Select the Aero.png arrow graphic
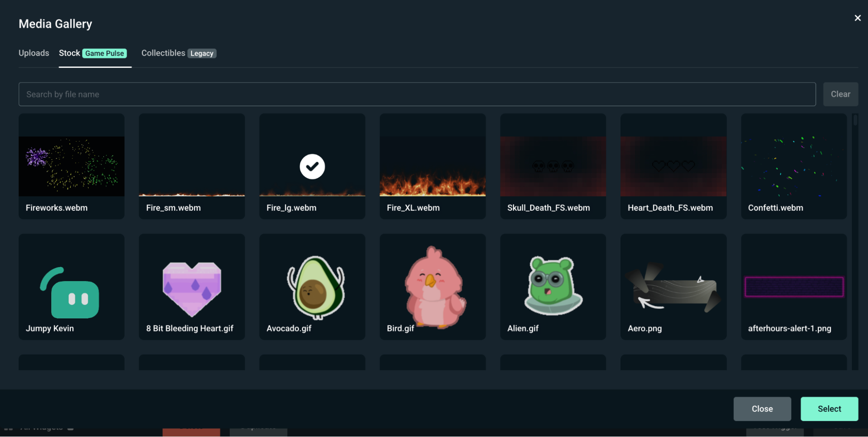Image resolution: width=868 pixels, height=437 pixels. (673, 287)
